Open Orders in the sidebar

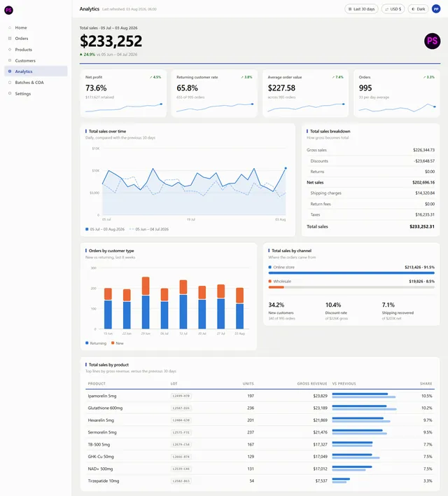[x=36, y=39]
